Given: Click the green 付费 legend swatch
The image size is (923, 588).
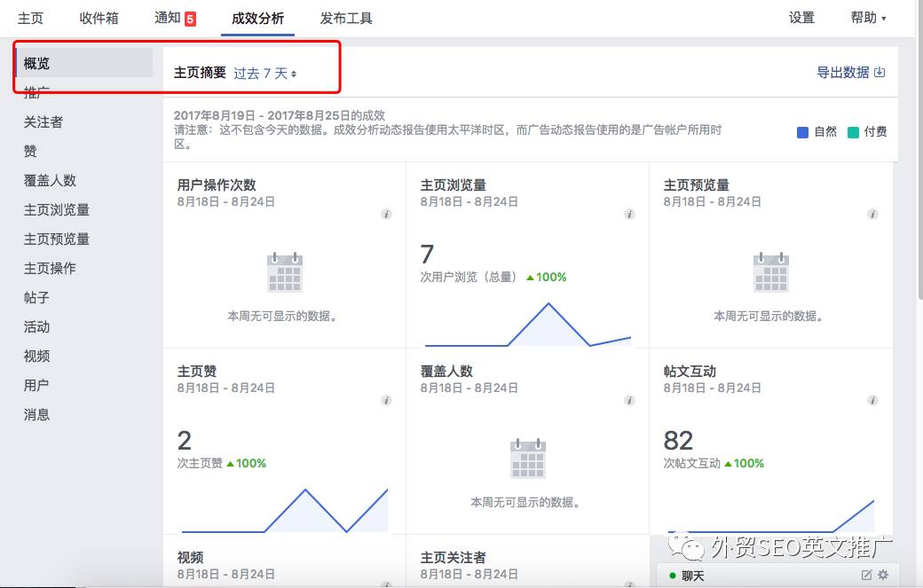Looking at the screenshot, I should [853, 132].
